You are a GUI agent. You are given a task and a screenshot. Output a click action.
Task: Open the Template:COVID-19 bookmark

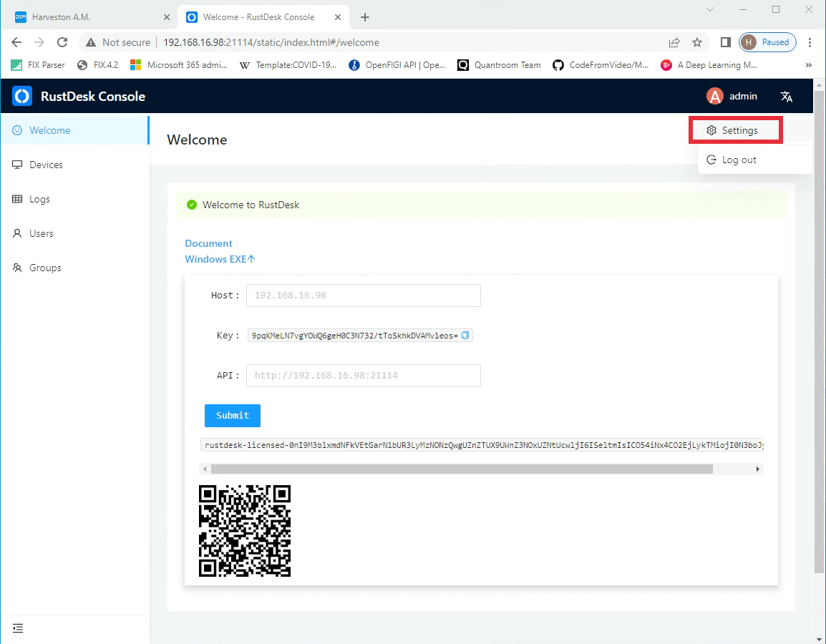tap(288, 65)
